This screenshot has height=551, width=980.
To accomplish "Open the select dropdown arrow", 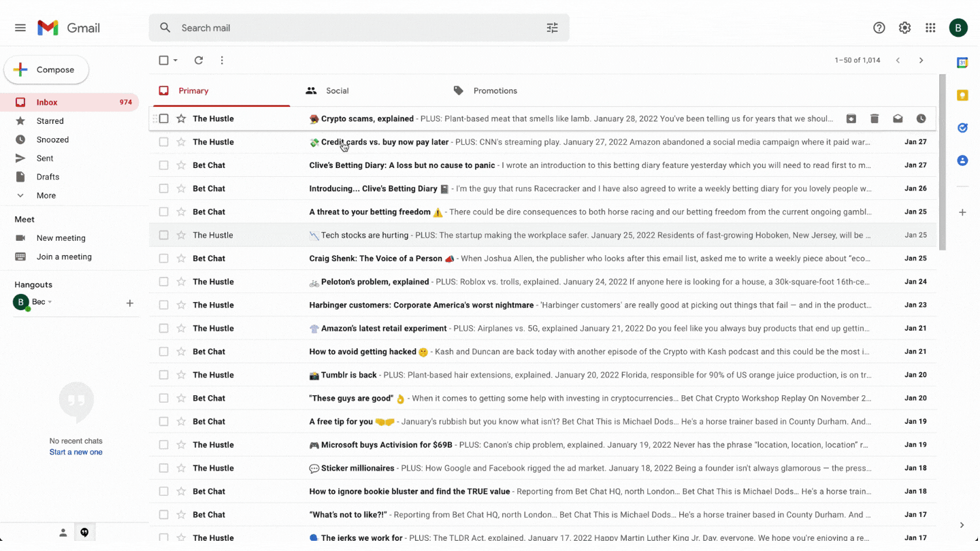I will [x=176, y=61].
